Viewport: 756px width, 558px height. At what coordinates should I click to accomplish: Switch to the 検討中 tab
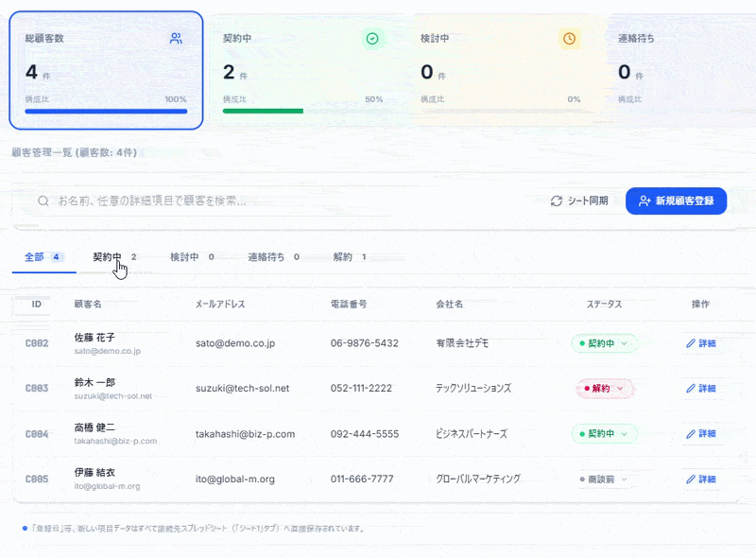192,257
